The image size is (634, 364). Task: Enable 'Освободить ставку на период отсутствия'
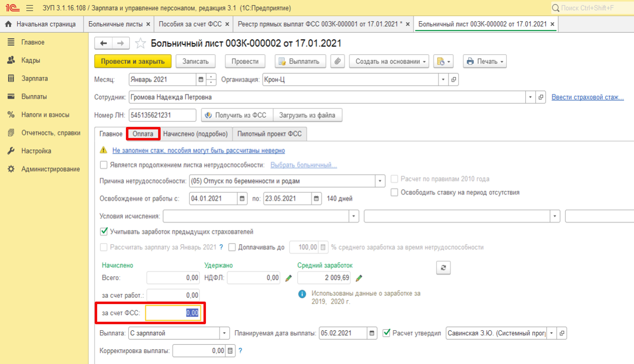394,192
